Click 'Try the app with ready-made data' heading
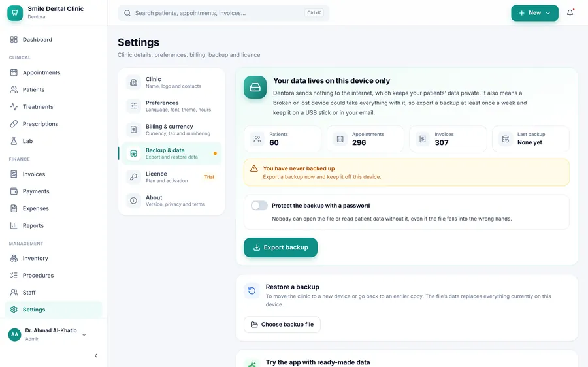588x367 pixels. click(318, 362)
